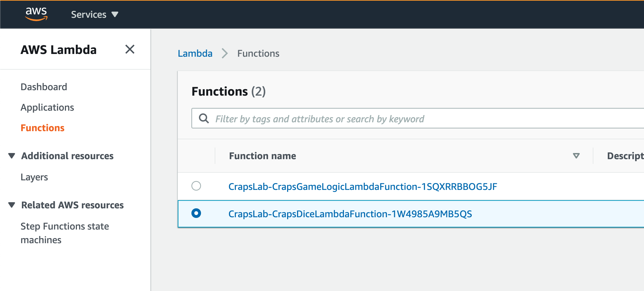Open Step Functions state machines link

point(65,233)
